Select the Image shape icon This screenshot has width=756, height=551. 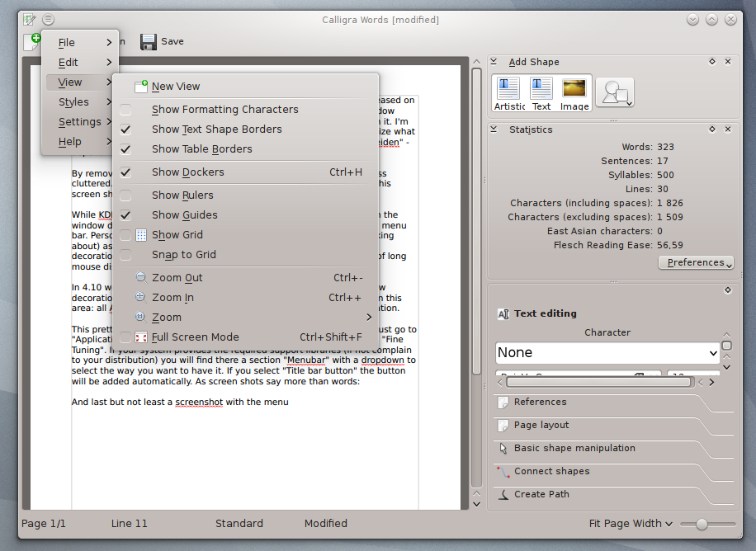[574, 89]
